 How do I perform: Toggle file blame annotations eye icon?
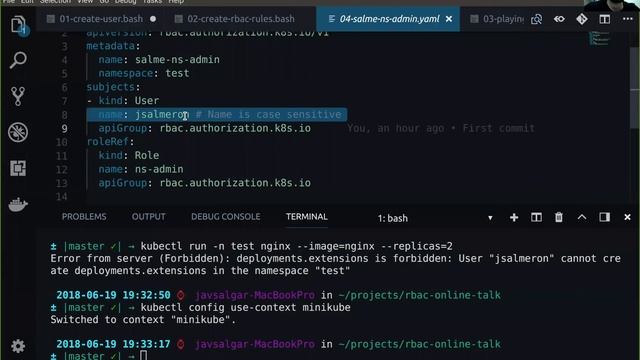559,19
